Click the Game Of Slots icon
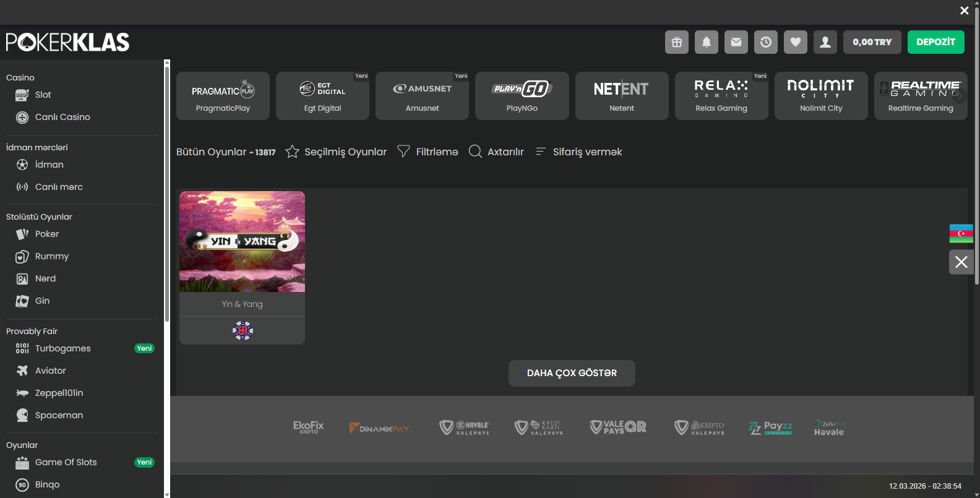980x498 pixels. coord(22,463)
